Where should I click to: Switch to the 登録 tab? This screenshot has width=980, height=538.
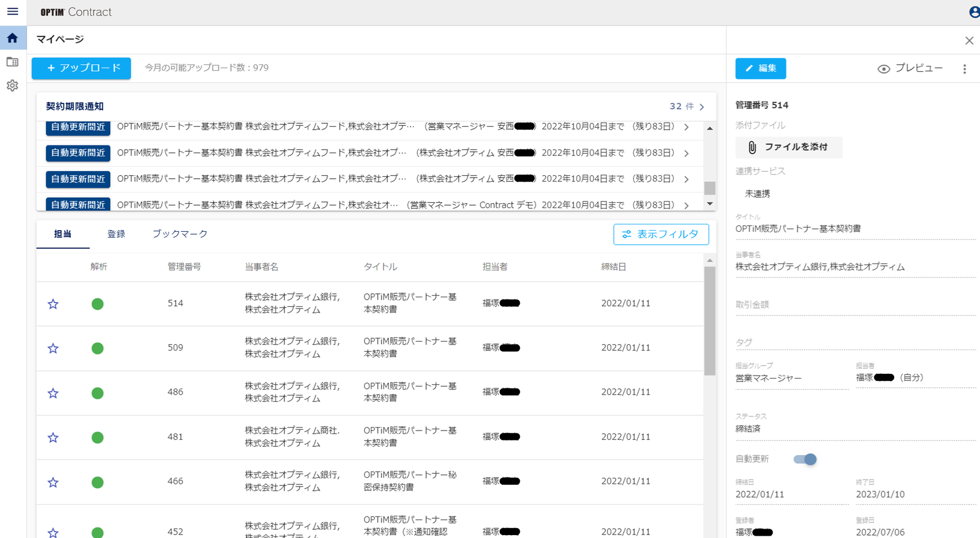(x=116, y=234)
